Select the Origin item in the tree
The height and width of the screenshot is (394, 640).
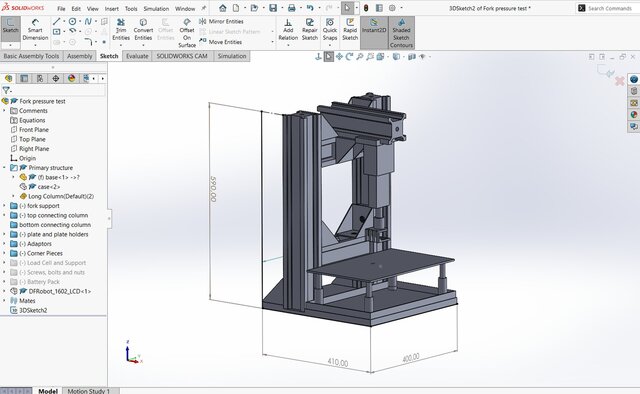pyautogui.click(x=27, y=158)
